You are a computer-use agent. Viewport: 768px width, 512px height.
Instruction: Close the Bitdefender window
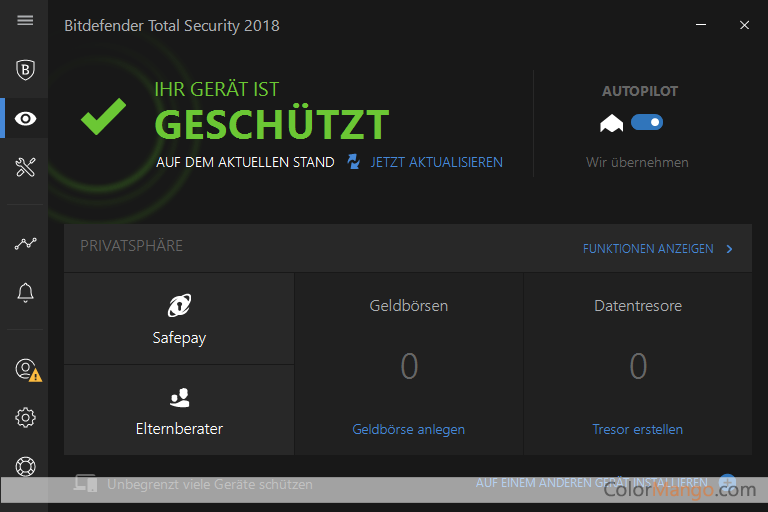(744, 24)
